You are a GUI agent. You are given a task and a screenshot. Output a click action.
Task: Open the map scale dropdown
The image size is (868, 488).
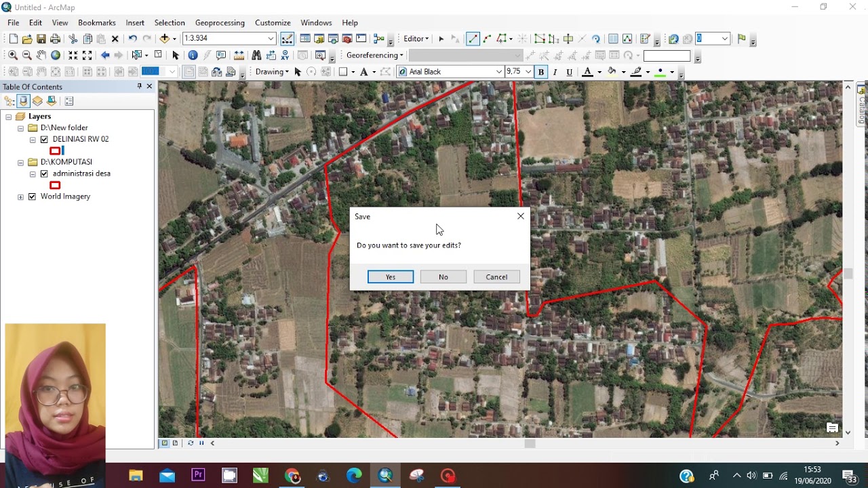click(271, 39)
